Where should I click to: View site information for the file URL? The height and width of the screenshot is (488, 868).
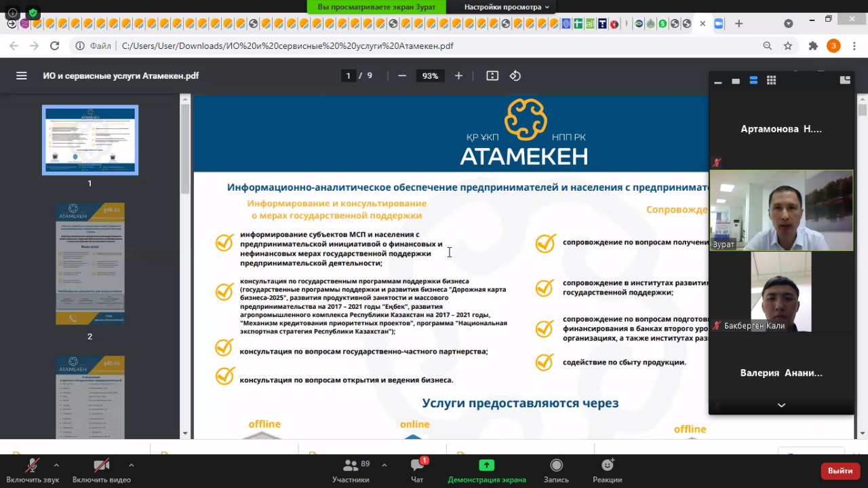tap(80, 46)
